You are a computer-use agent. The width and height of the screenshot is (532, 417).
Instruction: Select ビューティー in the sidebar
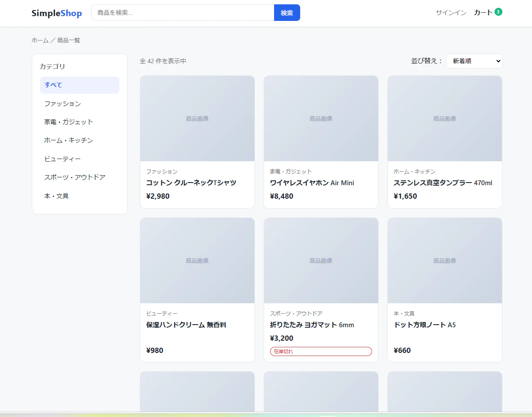tap(80, 159)
